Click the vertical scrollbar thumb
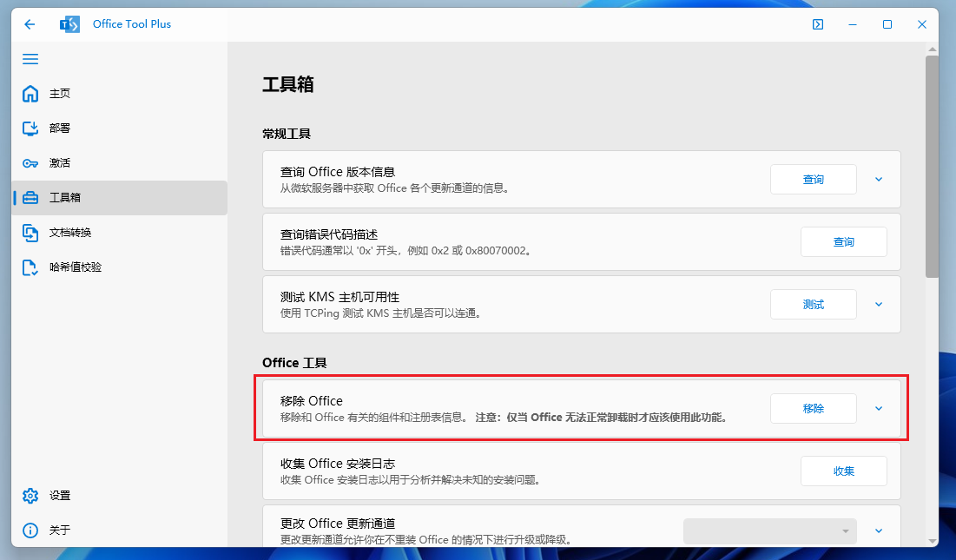 (x=932, y=167)
